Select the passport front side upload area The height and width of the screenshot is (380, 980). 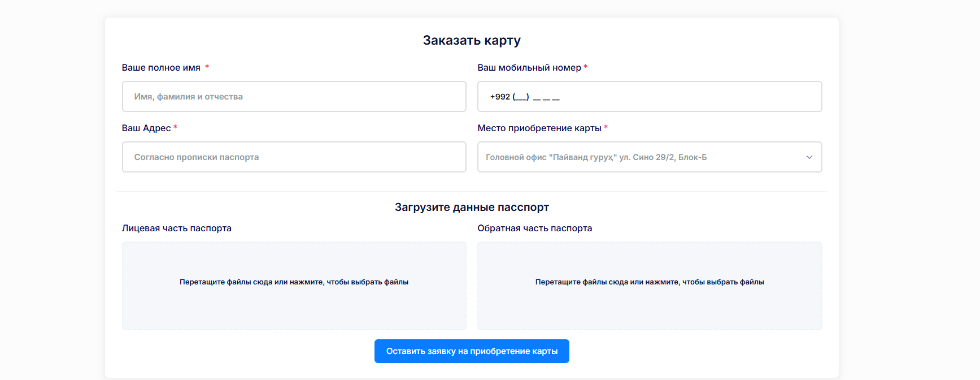(294, 286)
